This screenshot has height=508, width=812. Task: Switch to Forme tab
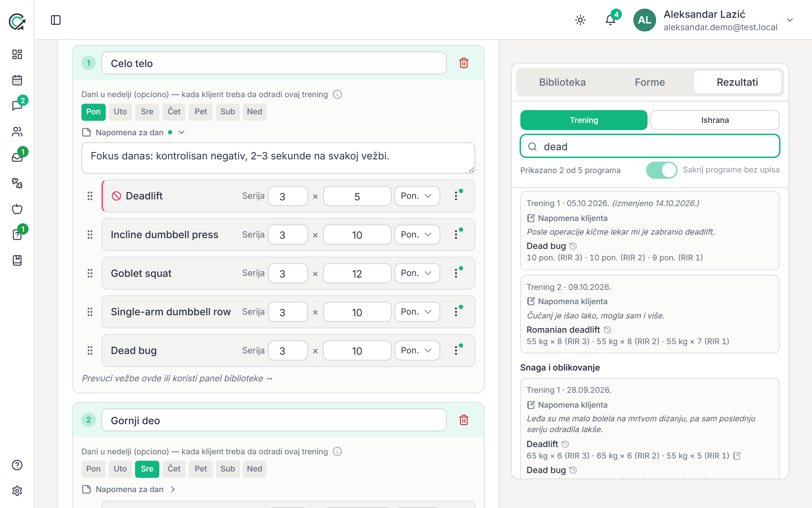tap(650, 82)
